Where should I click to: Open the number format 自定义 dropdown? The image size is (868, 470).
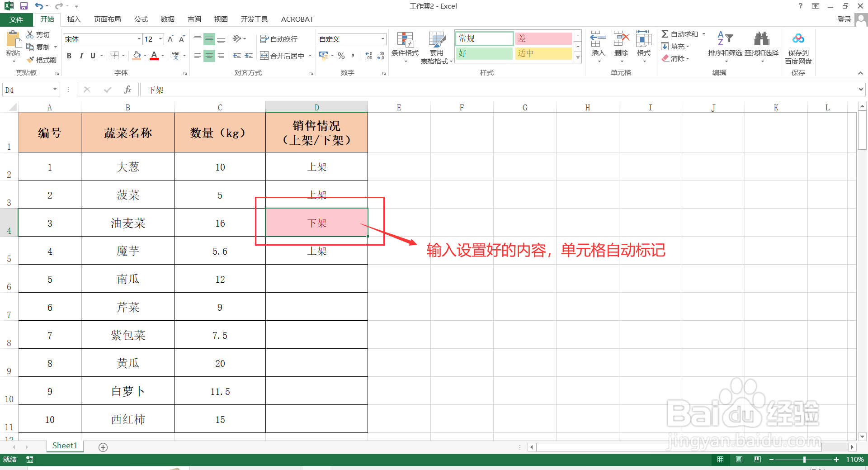coord(382,39)
